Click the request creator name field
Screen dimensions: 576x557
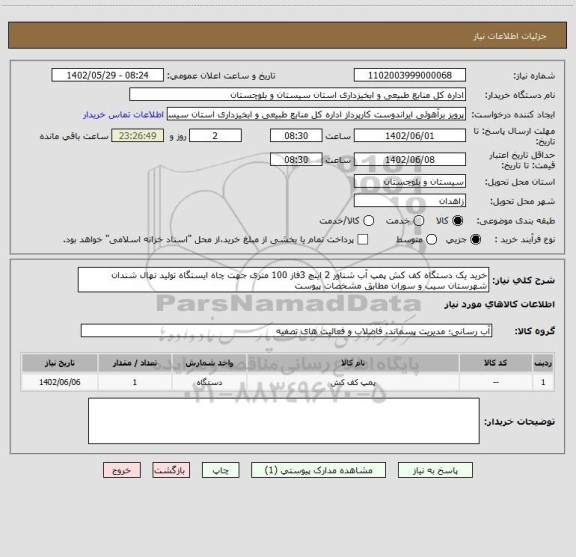point(316,114)
